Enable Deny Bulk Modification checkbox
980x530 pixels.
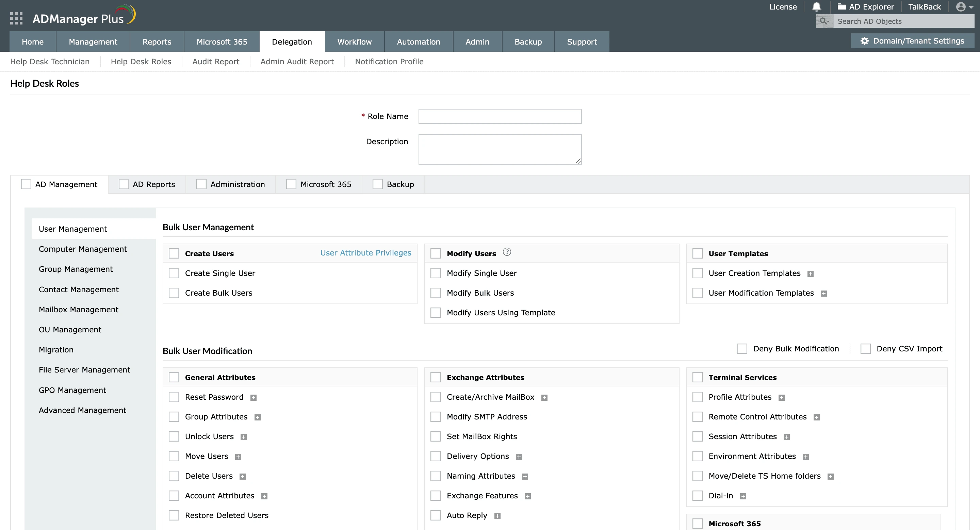click(742, 349)
